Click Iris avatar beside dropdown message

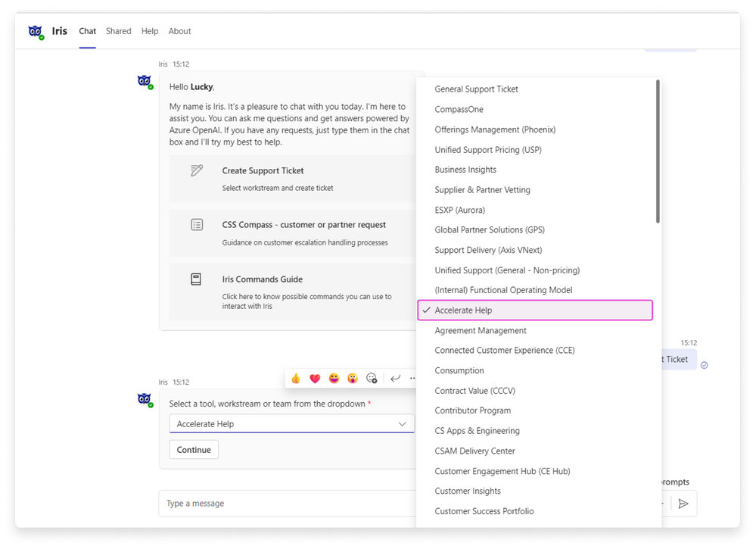[145, 399]
